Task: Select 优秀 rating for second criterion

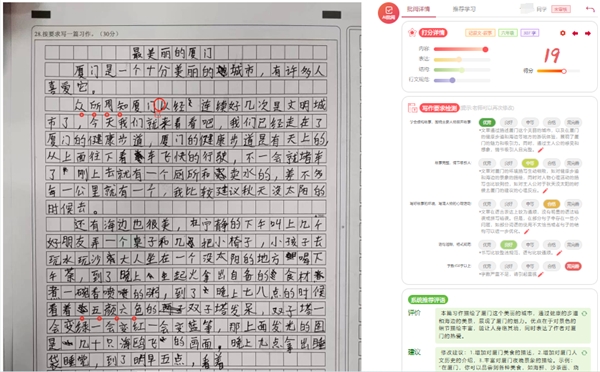Action: (487, 163)
